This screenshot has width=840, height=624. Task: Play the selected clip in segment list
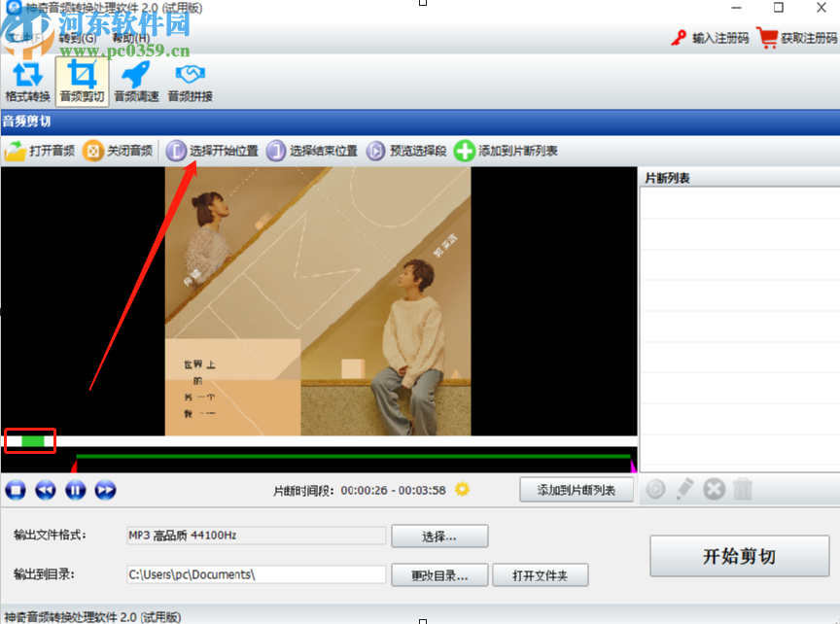pyautogui.click(x=655, y=489)
